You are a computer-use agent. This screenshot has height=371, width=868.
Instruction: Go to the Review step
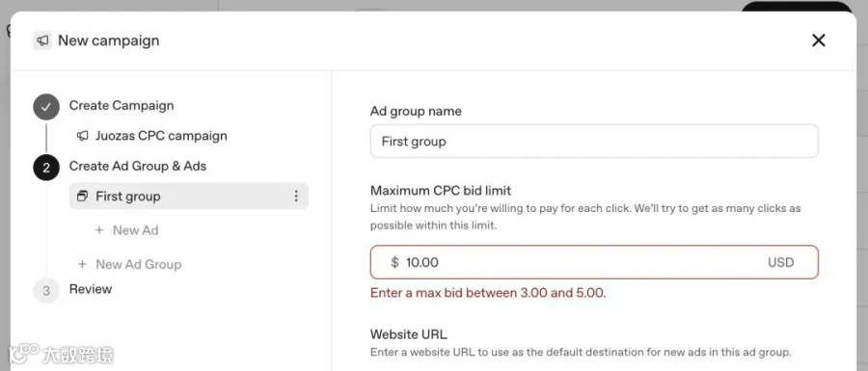pos(91,289)
